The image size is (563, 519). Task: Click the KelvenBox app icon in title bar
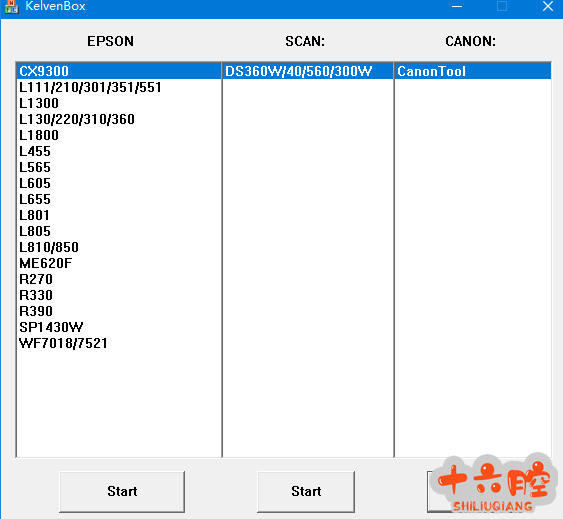click(11, 6)
